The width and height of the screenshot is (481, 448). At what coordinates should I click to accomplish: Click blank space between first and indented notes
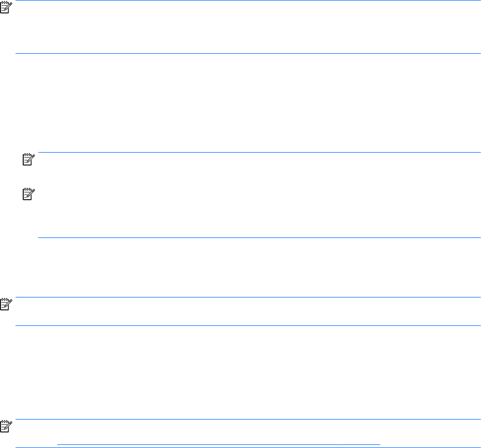tap(248, 103)
